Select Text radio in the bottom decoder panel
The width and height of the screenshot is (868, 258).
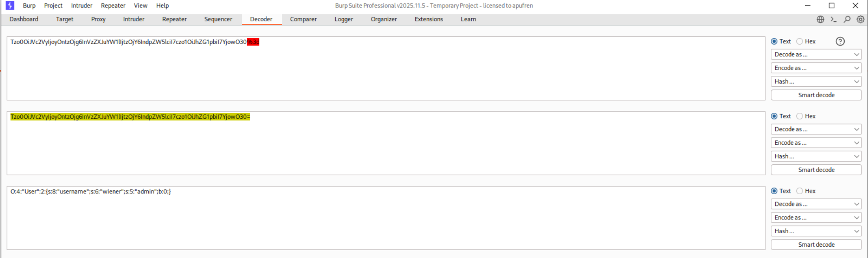pos(774,191)
